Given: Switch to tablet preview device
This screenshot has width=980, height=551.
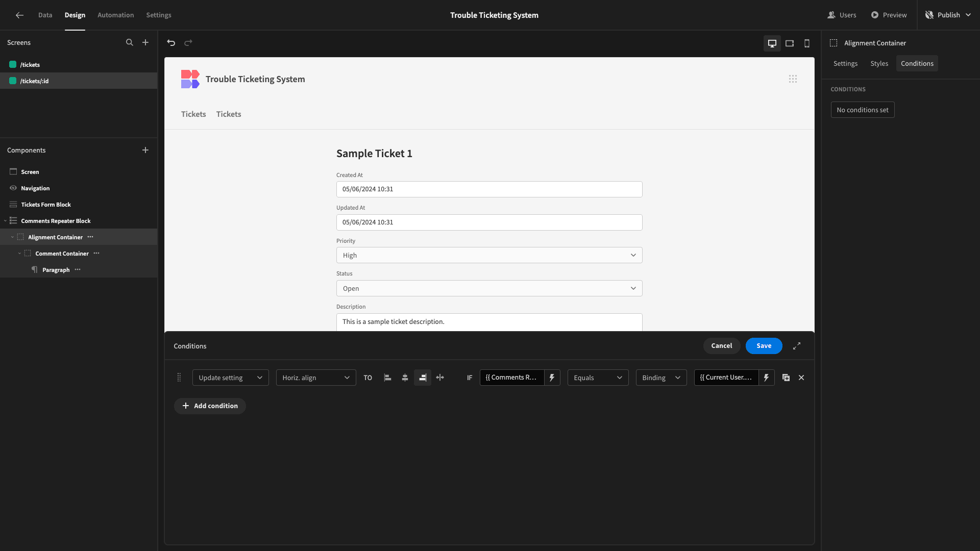Looking at the screenshot, I should coord(790,43).
